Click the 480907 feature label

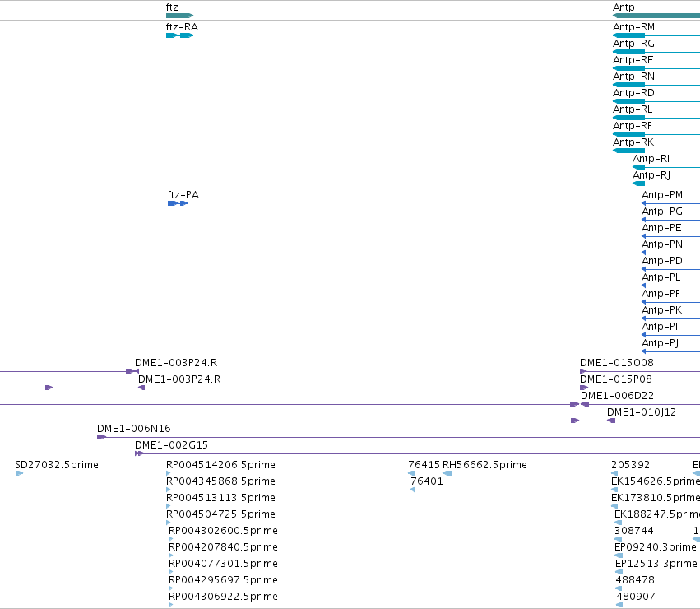636,597
